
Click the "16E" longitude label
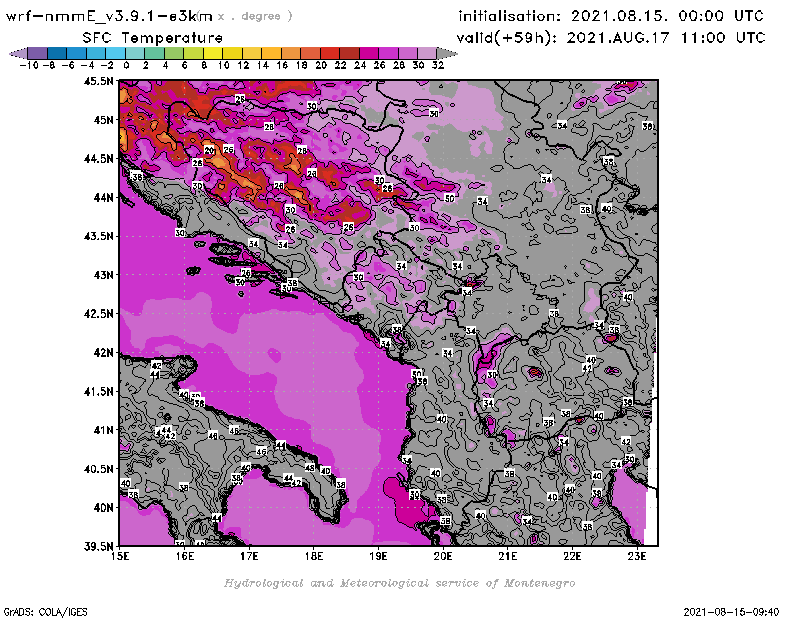coord(185,556)
